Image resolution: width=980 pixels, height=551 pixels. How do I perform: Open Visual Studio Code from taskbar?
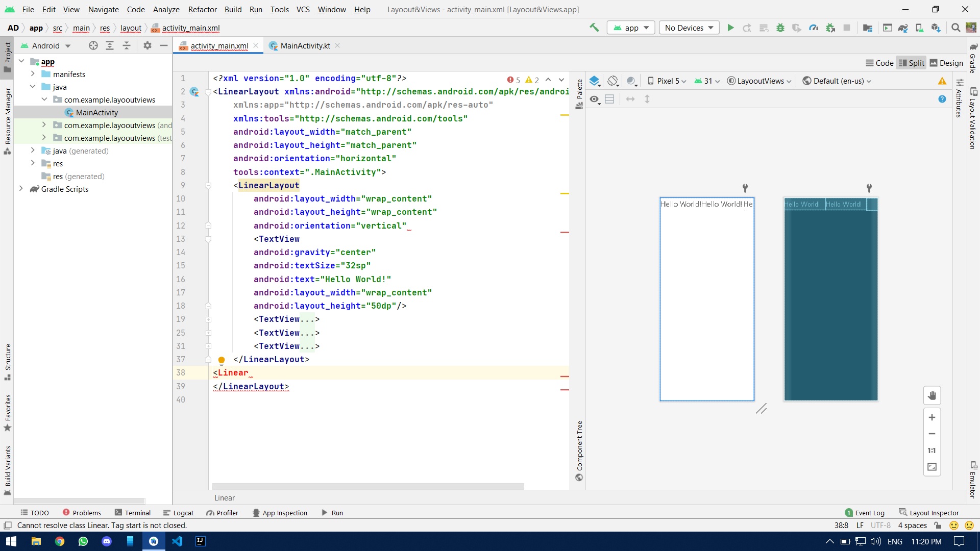(177, 541)
